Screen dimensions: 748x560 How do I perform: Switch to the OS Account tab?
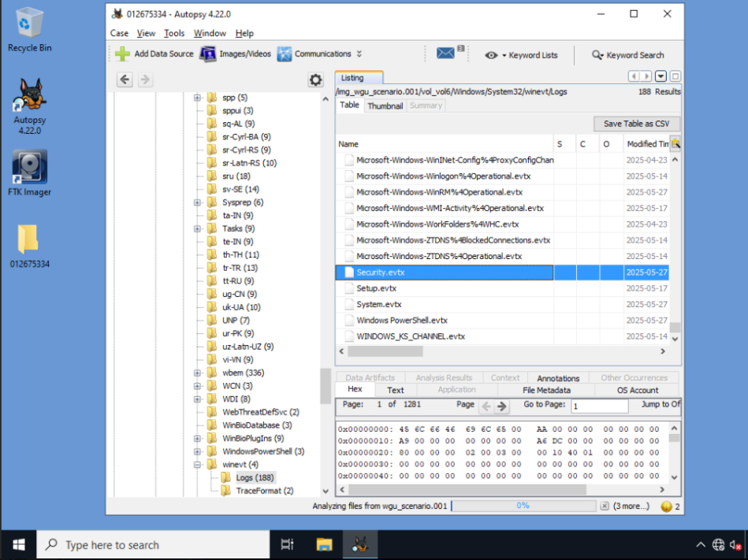[638, 391]
